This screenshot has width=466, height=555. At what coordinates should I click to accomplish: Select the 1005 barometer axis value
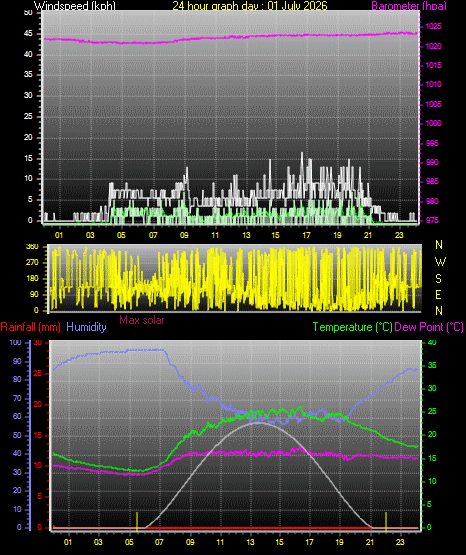pos(433,104)
